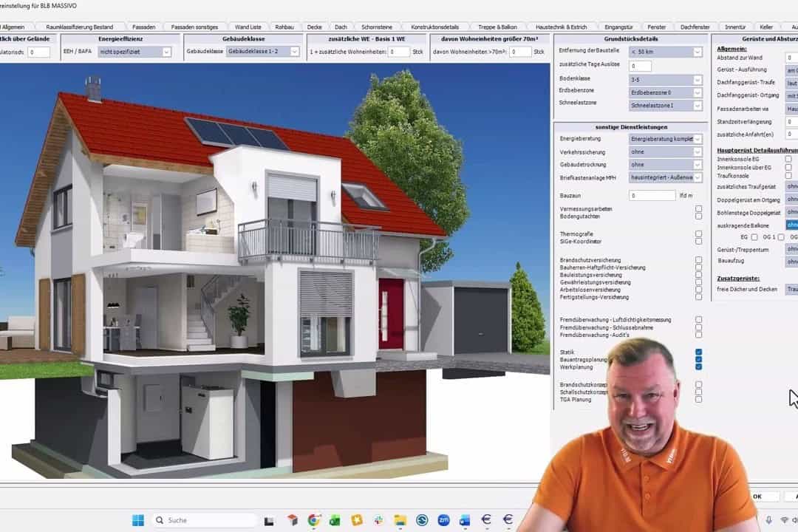Open the Task View taskbar icon

(270, 520)
